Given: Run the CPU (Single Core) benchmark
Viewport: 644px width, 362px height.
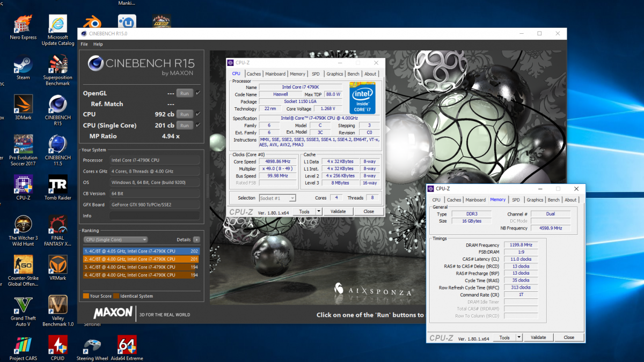Looking at the screenshot, I should click(x=185, y=125).
